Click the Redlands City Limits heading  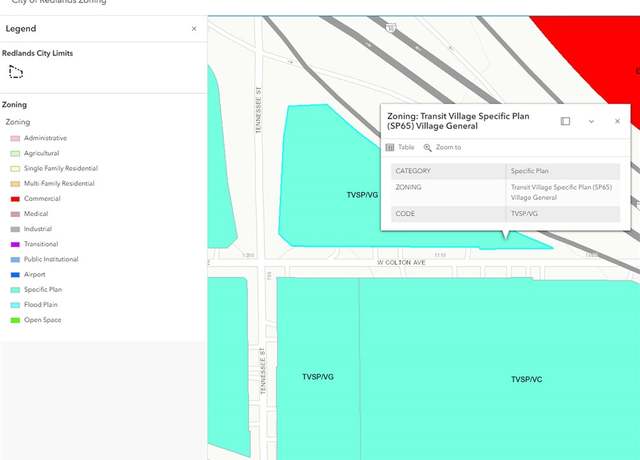coord(38,53)
